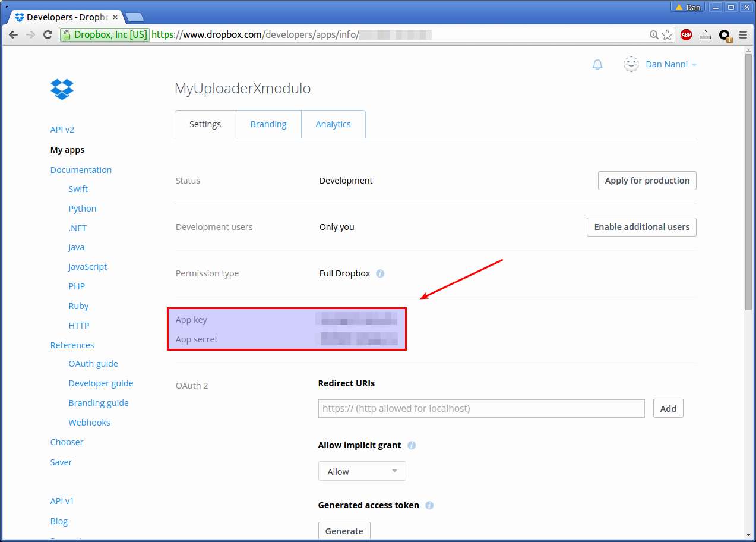Open notifications bell
The width and height of the screenshot is (756, 542).
click(597, 64)
